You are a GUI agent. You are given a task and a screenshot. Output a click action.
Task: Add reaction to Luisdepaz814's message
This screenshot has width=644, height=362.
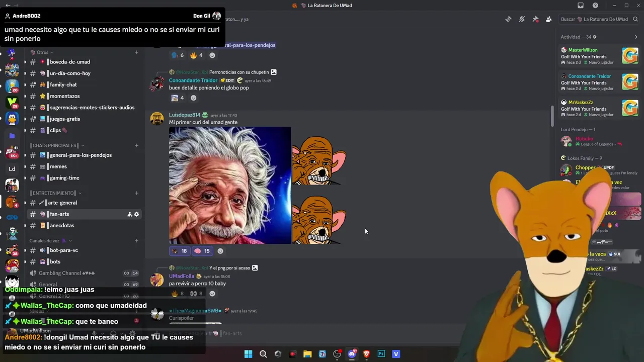tap(220, 251)
